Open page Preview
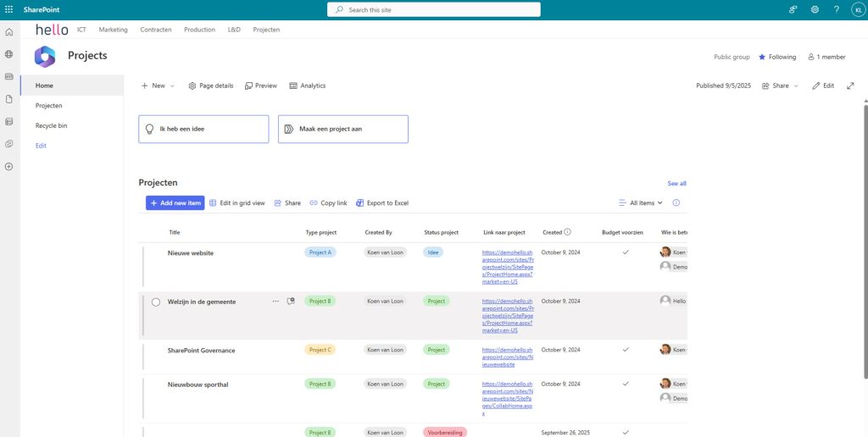The width and height of the screenshot is (868, 437). [261, 86]
